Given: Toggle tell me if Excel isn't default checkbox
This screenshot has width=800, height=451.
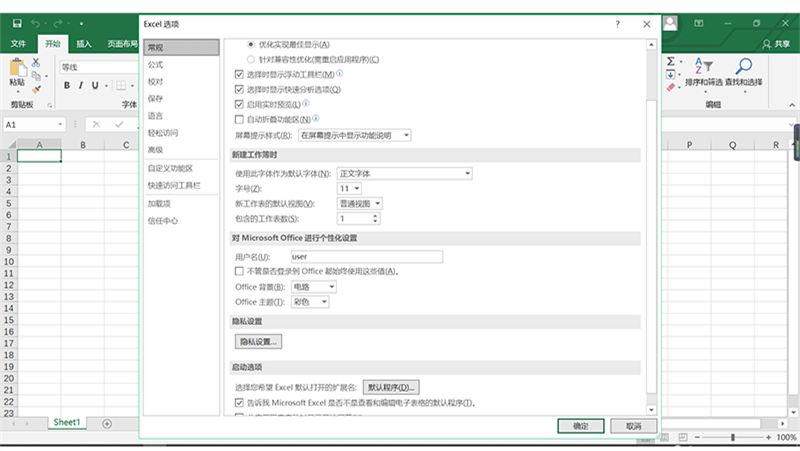Looking at the screenshot, I should [x=239, y=403].
